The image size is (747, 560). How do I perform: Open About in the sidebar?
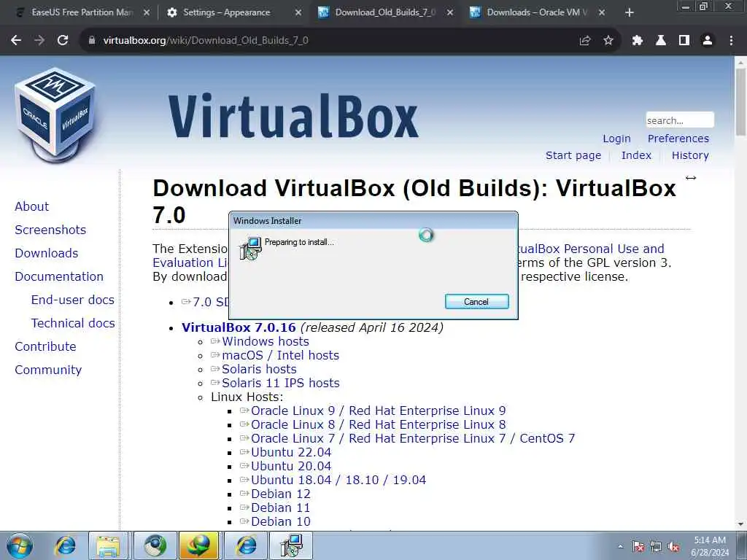[x=31, y=206]
